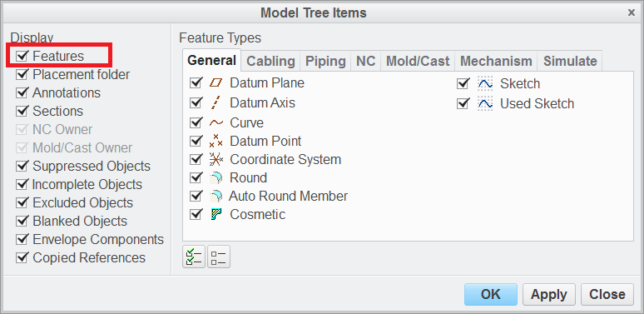
Task: Toggle Envelope Components checkbox
Action: 22,239
